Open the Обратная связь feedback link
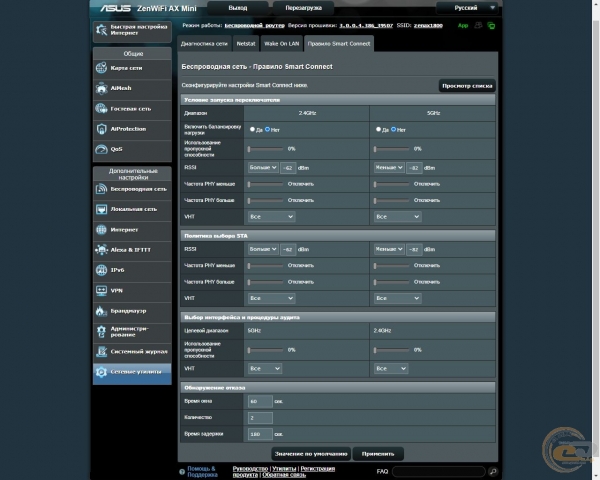The height and width of the screenshot is (480, 600). click(x=284, y=475)
